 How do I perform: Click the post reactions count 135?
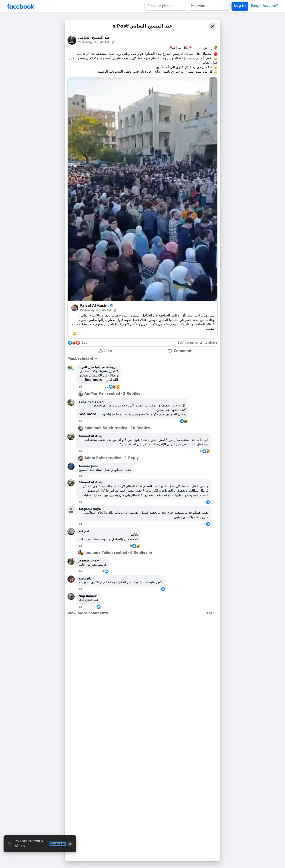pos(84,342)
